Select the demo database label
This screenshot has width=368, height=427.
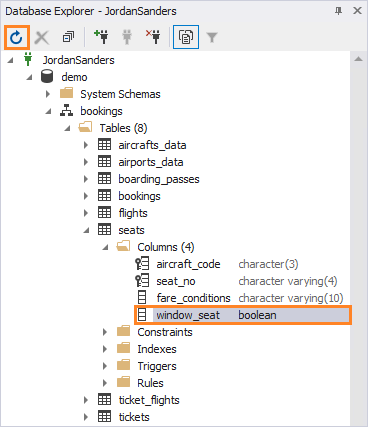(74, 77)
